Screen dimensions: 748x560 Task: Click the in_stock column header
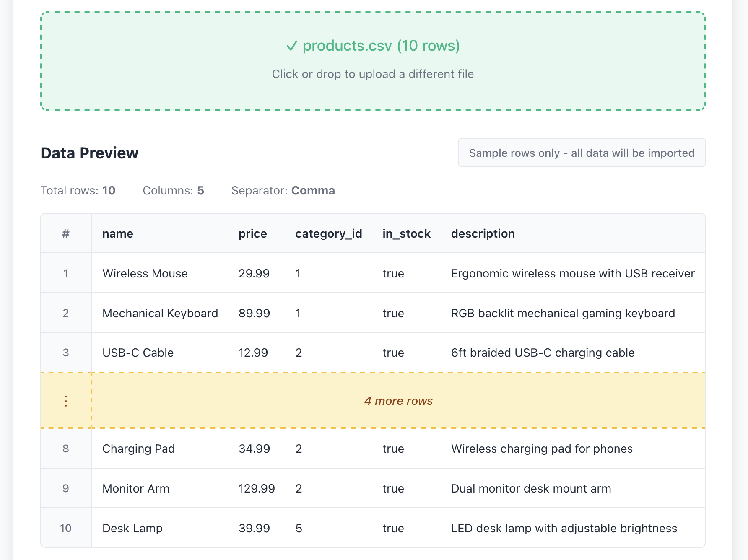click(406, 233)
